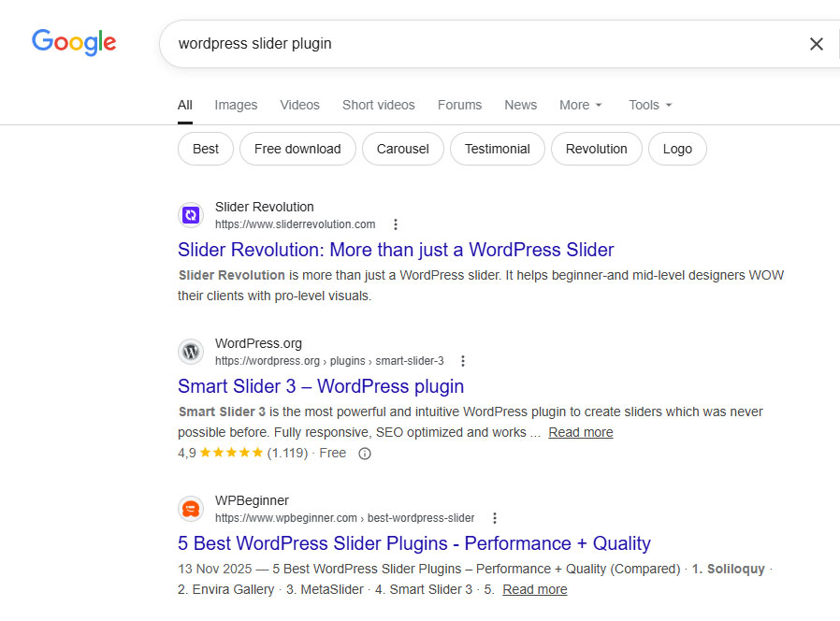Apply the Free download chip

(x=297, y=149)
